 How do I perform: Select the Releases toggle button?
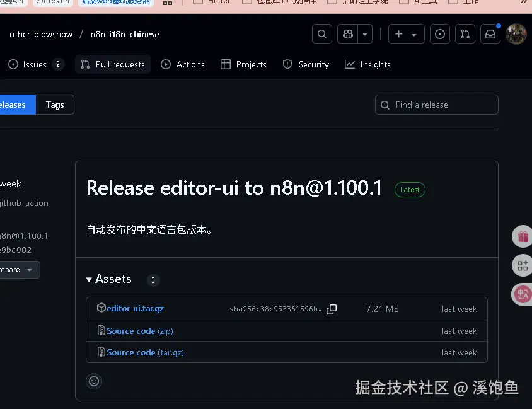pyautogui.click(x=17, y=105)
